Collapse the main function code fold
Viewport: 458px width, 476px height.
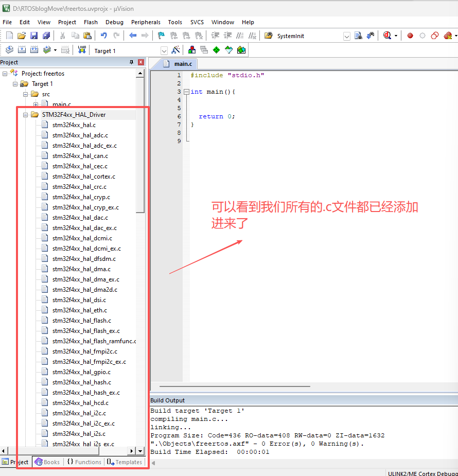pyautogui.click(x=186, y=92)
